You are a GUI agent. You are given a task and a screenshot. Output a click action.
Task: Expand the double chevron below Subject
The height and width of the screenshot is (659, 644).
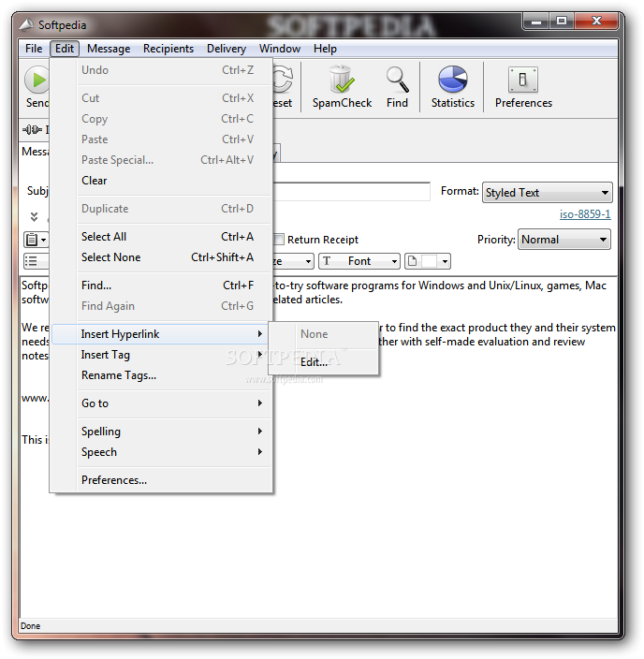pos(34,216)
